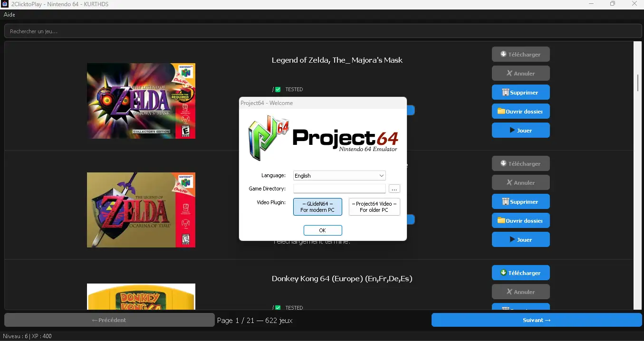This screenshot has height=341, width=644.
Task: Click the 2ClicktoPlay app icon in title bar
Action: tap(5, 4)
